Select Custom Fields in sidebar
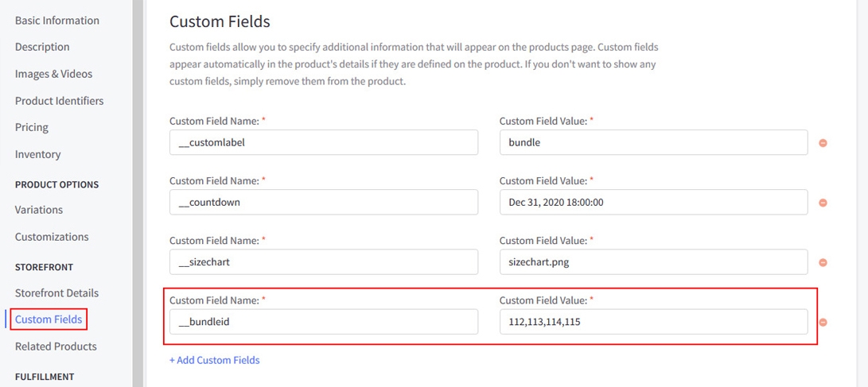868x387 pixels. coord(49,319)
